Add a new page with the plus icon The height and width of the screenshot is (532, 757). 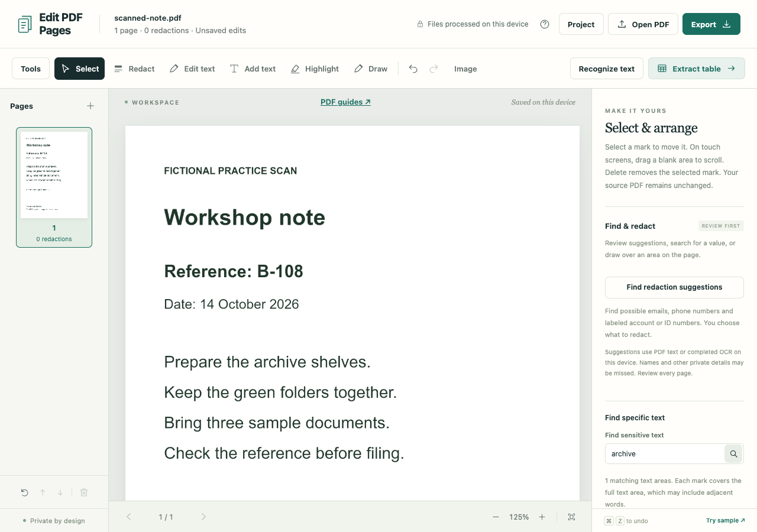[x=90, y=106]
